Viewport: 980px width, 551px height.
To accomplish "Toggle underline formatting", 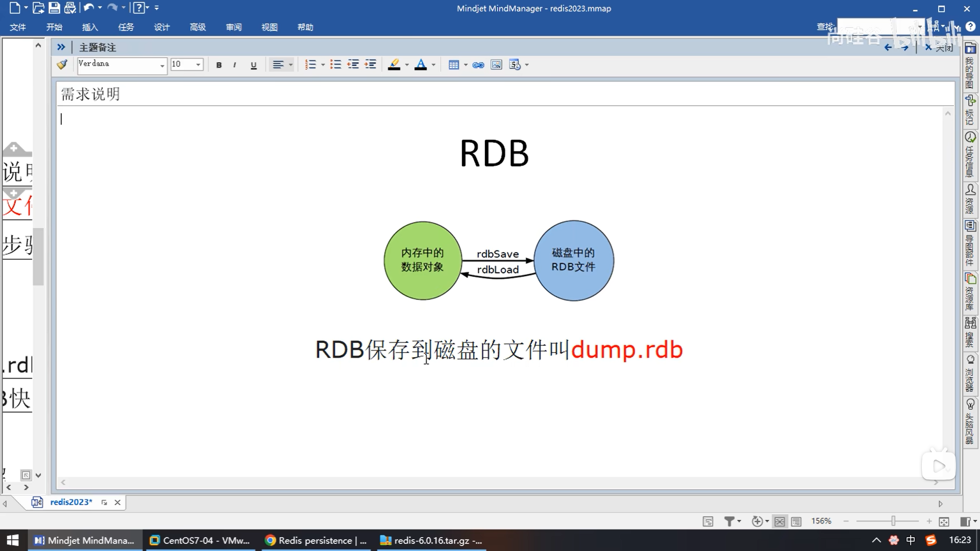I will click(254, 65).
